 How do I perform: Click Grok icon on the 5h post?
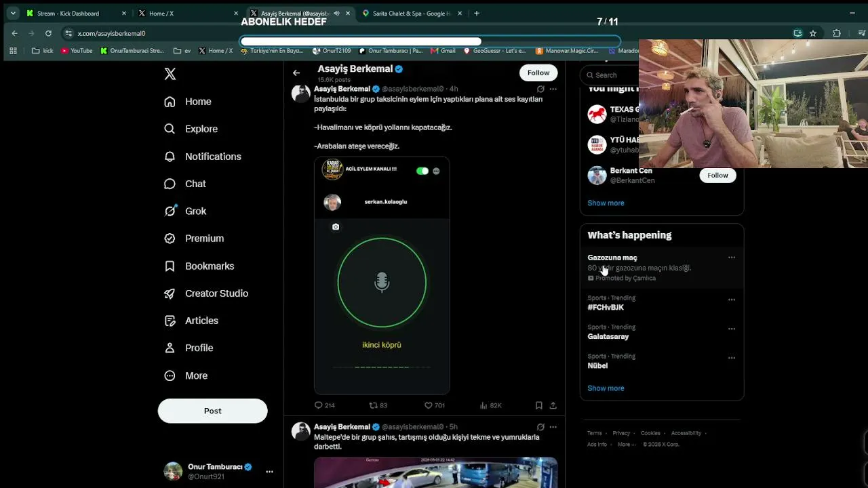[x=540, y=427]
